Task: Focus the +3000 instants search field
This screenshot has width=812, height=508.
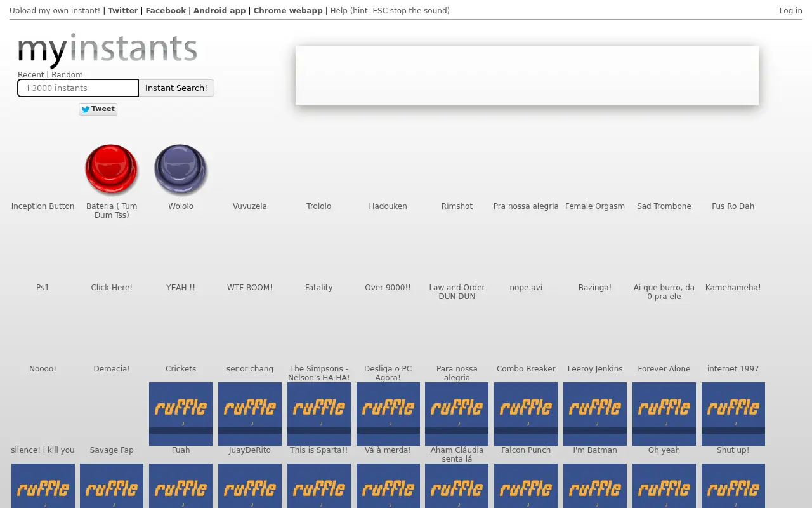Action: pyautogui.click(x=78, y=88)
